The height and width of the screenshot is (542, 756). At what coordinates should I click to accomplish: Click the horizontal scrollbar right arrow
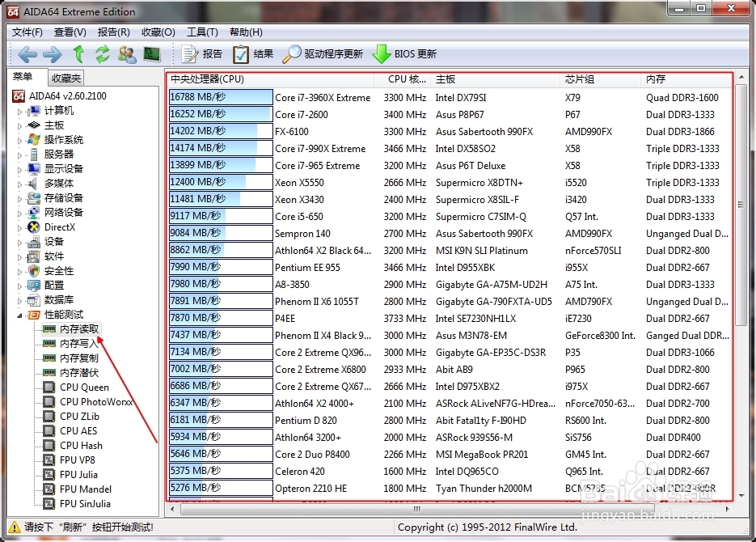tap(727, 509)
